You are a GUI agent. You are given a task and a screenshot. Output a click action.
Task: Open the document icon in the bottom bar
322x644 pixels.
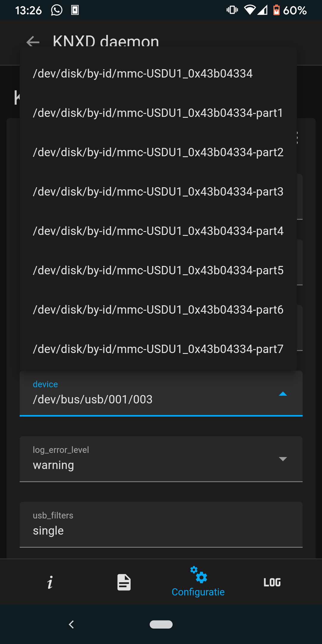pos(123,582)
